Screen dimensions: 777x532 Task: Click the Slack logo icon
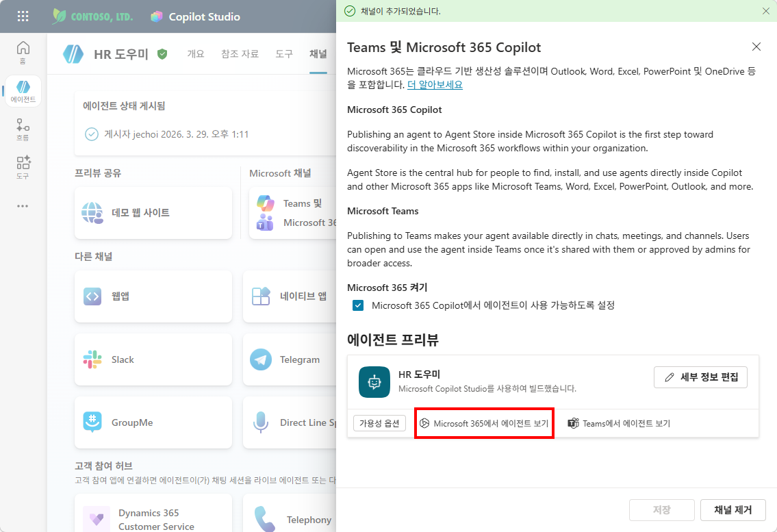(92, 359)
